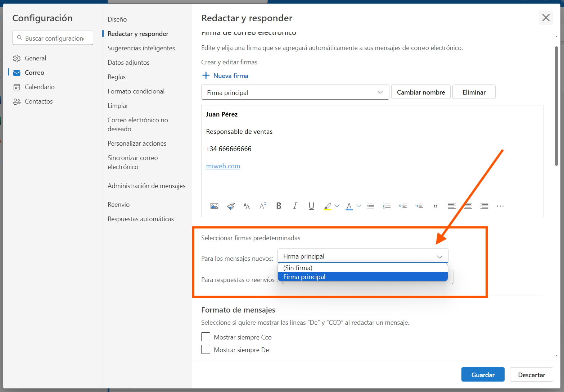
Task: Increase indent in signature
Action: click(419, 206)
